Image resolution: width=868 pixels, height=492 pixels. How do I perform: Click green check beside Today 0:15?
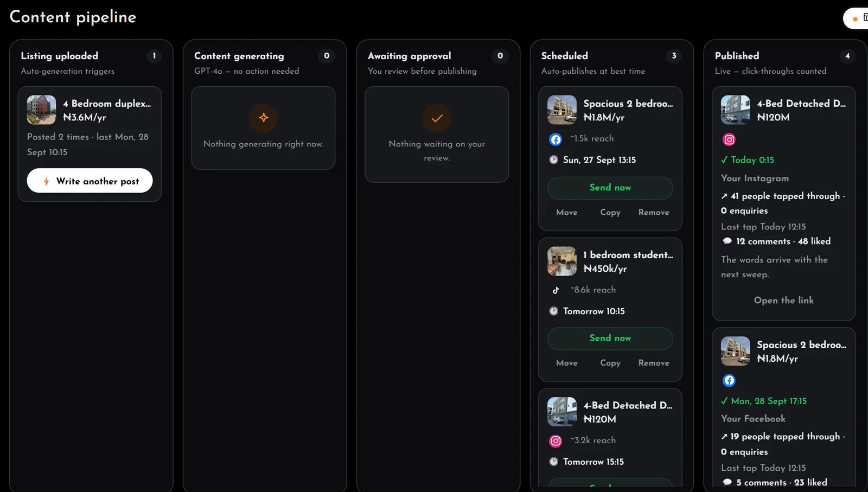[724, 159]
